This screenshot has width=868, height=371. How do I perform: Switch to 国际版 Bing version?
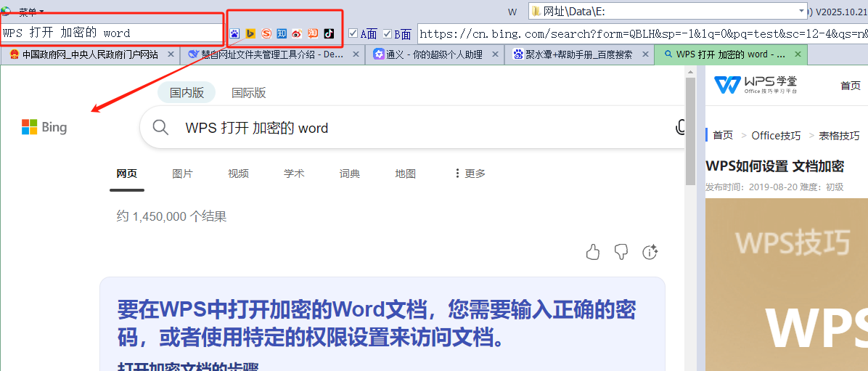[x=248, y=93]
